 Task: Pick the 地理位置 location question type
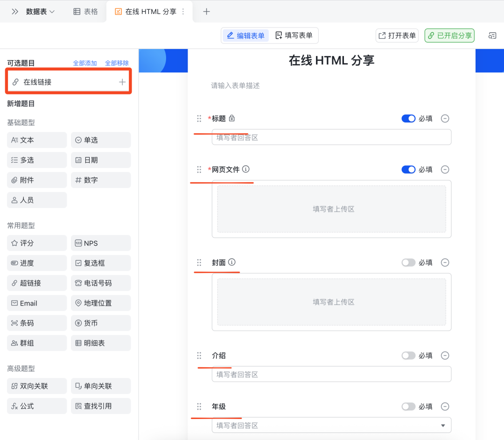tap(100, 303)
